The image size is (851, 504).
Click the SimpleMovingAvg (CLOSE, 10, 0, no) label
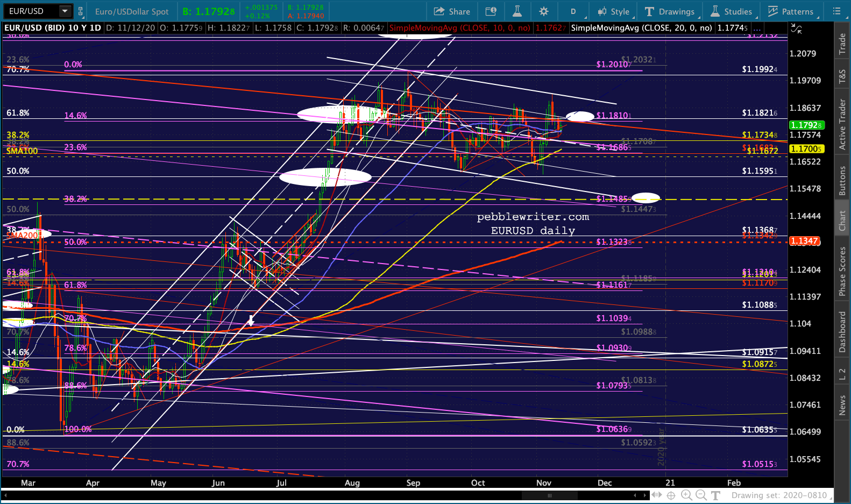460,28
